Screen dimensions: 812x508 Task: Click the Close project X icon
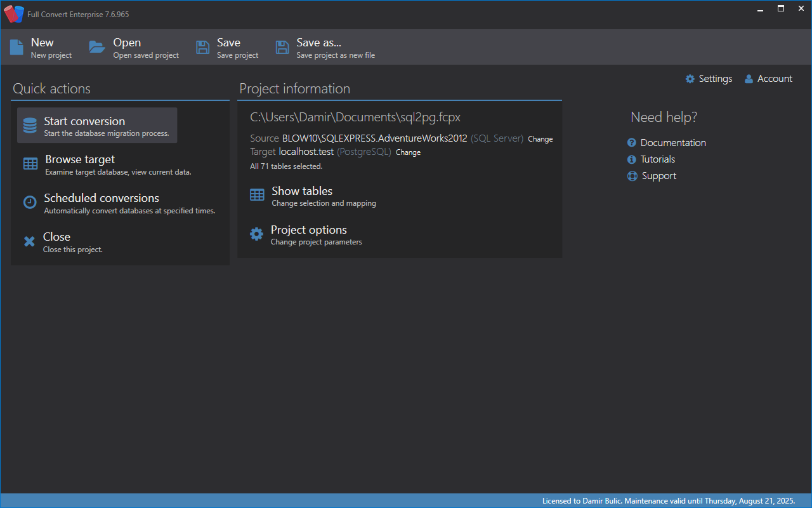(29, 241)
